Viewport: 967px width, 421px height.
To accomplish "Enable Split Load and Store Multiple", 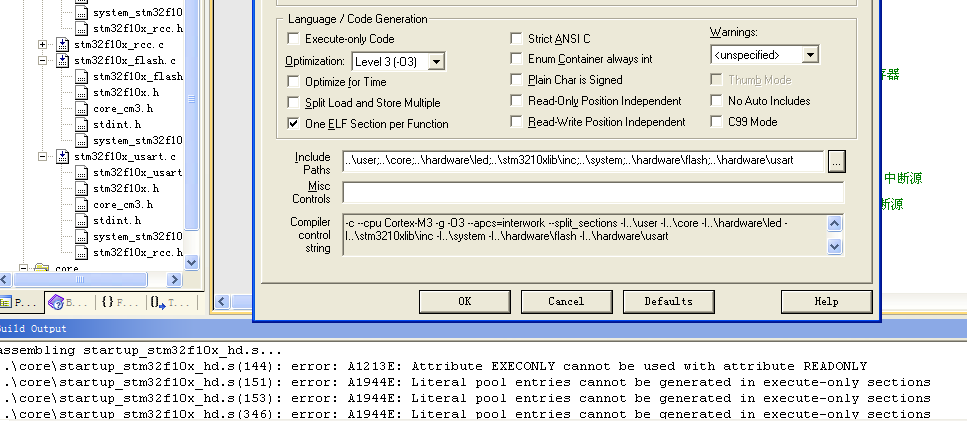I will [294, 103].
